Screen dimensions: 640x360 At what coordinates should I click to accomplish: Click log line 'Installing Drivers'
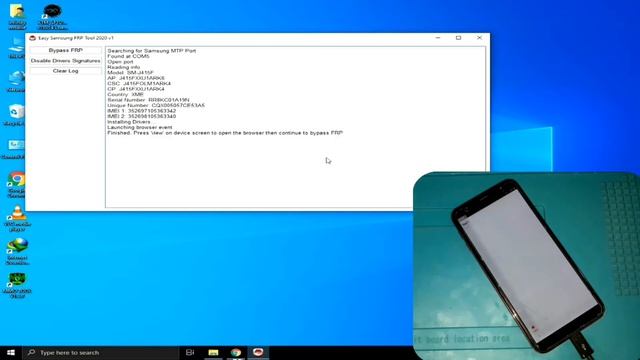(129, 122)
